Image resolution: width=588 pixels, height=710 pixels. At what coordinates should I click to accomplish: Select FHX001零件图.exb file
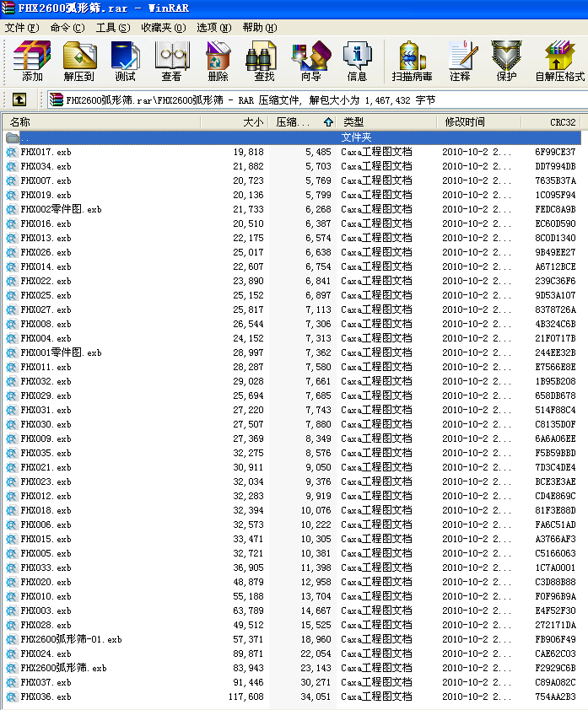[61, 352]
